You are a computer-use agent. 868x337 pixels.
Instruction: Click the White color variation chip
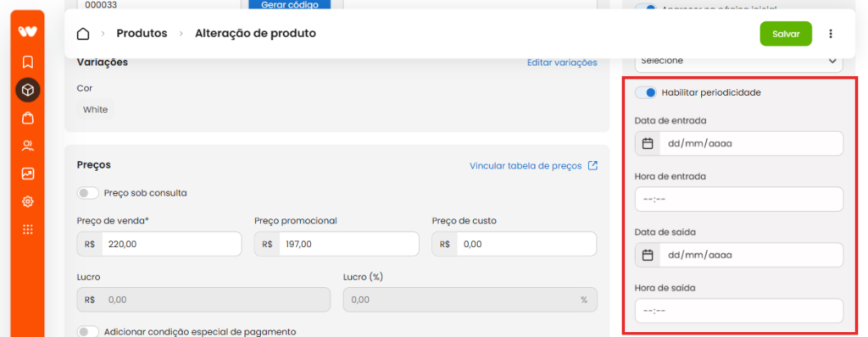(95, 109)
